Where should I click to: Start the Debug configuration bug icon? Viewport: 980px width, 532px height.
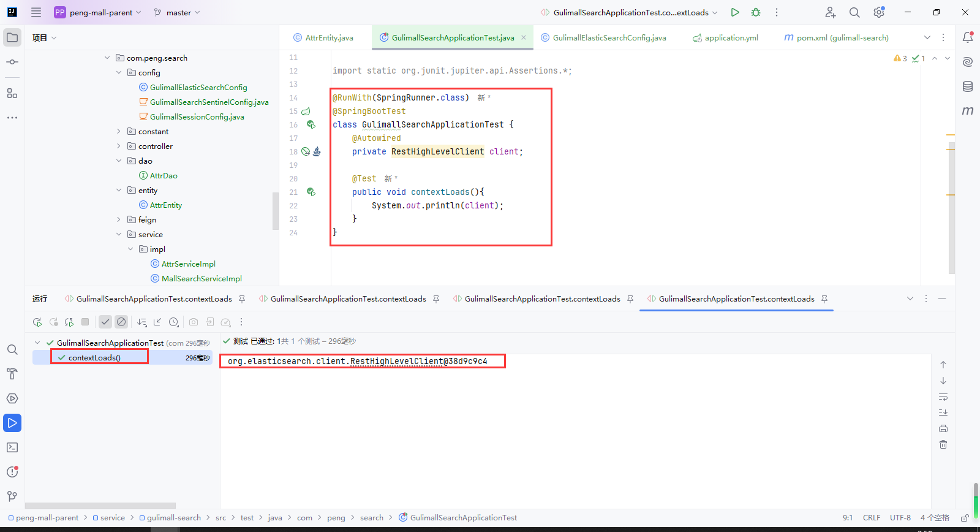(756, 12)
